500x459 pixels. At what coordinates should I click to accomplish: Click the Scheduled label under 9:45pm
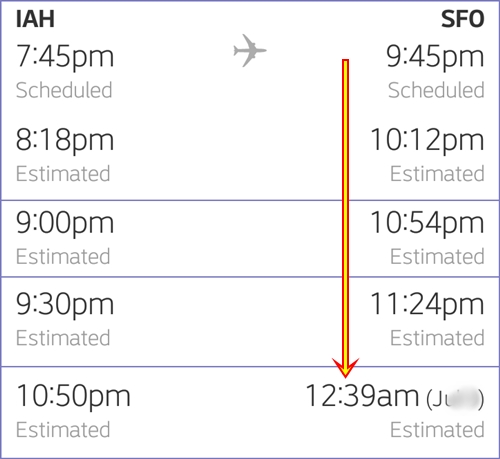436,90
